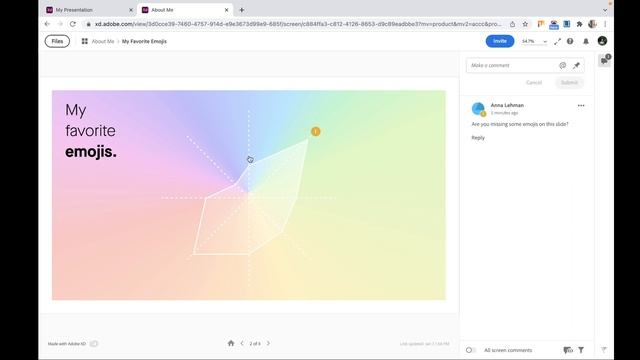Toggle the All screen comments switch
640x360 pixels.
coord(471,350)
